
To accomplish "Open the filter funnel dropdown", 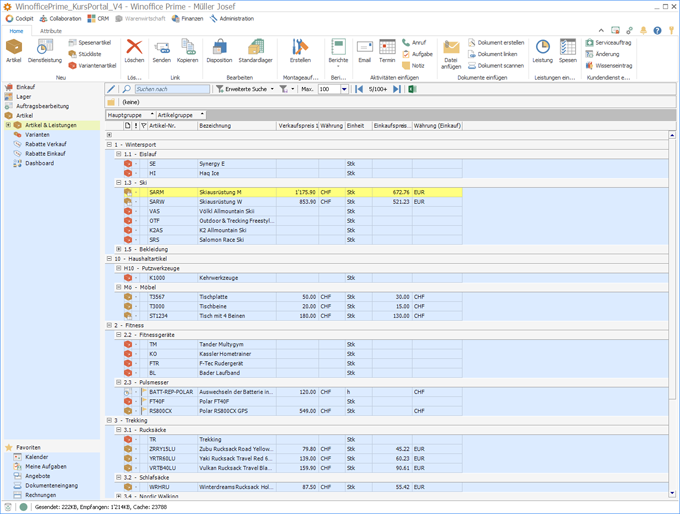I will point(287,89).
